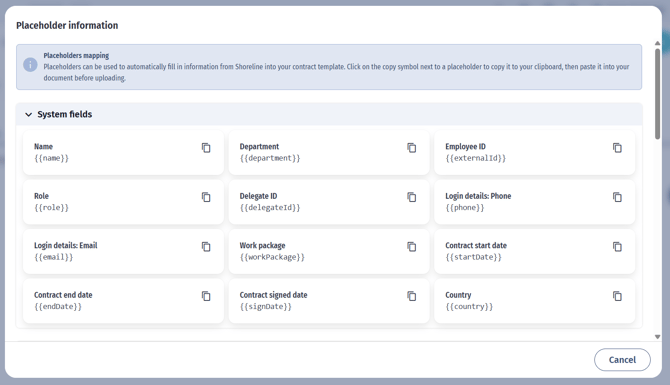The height and width of the screenshot is (385, 670).
Task: Click the Placeholder information heading
Action: (x=67, y=25)
